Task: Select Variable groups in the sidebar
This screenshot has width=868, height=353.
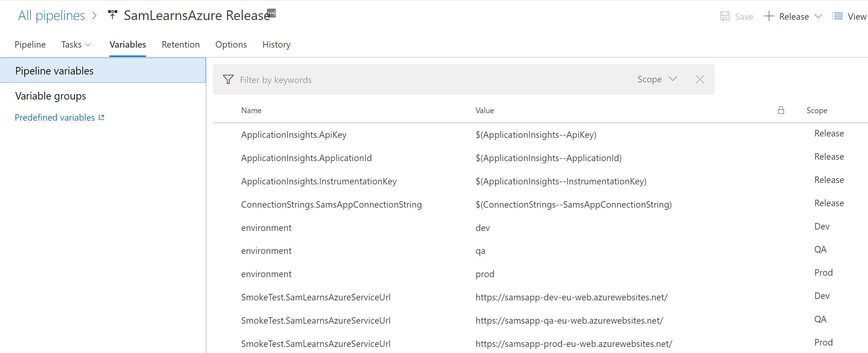Action: tap(50, 96)
